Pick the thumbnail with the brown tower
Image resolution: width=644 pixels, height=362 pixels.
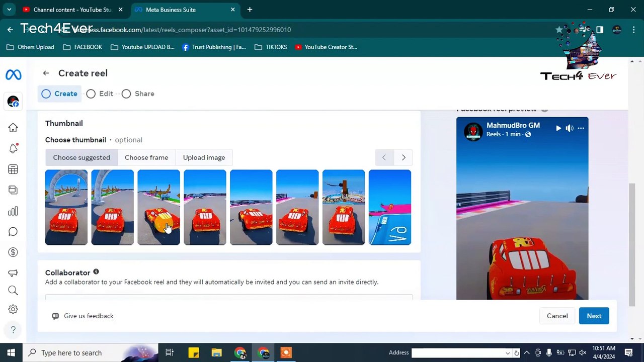(344, 208)
